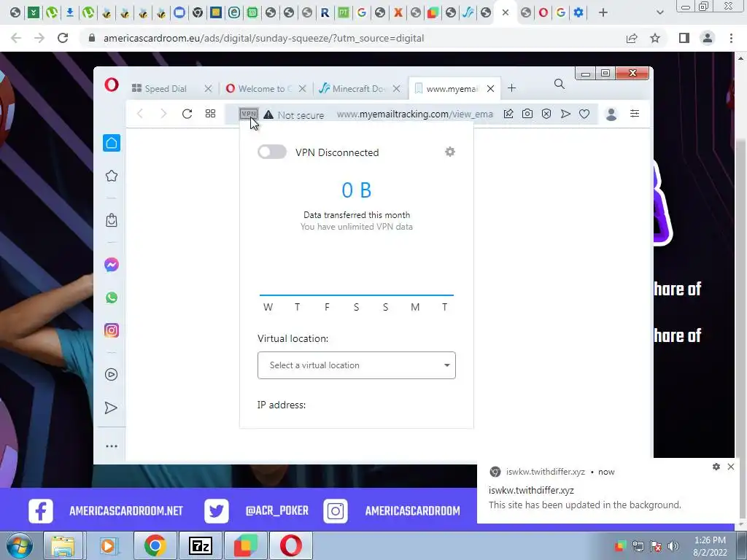Click the edit page icon in Opera address bar
The width and height of the screenshot is (747, 560).
pyautogui.click(x=508, y=114)
